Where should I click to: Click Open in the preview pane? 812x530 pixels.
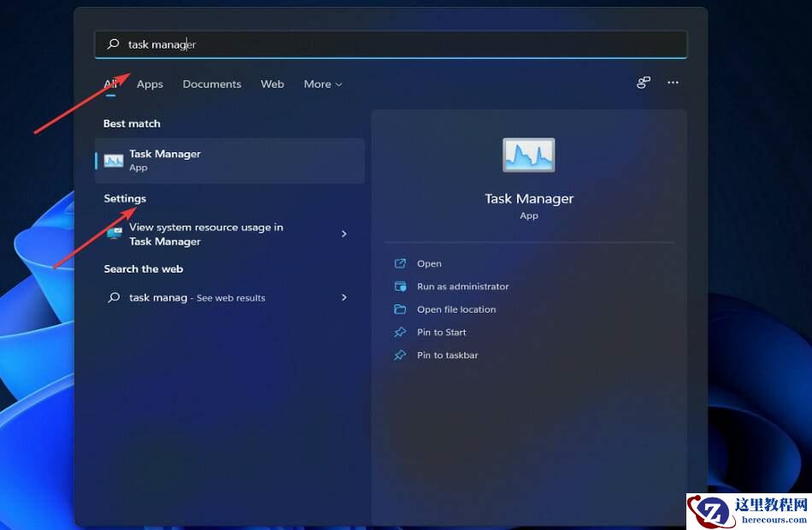(429, 263)
